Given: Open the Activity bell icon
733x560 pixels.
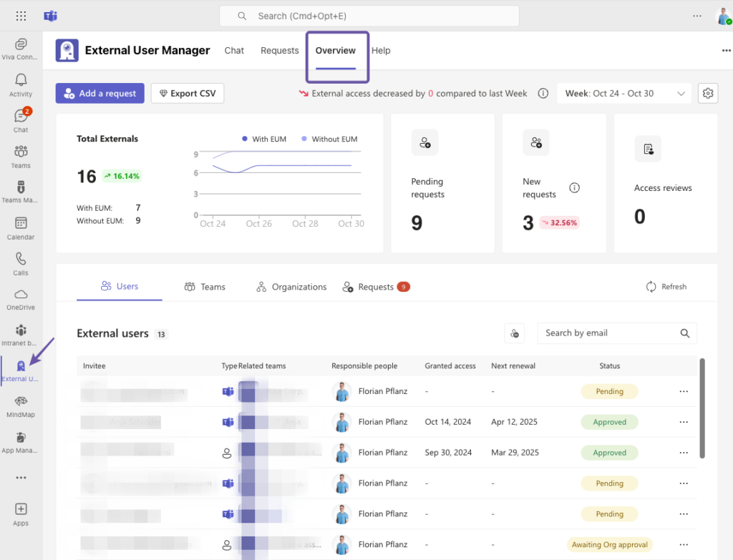Looking at the screenshot, I should [21, 85].
